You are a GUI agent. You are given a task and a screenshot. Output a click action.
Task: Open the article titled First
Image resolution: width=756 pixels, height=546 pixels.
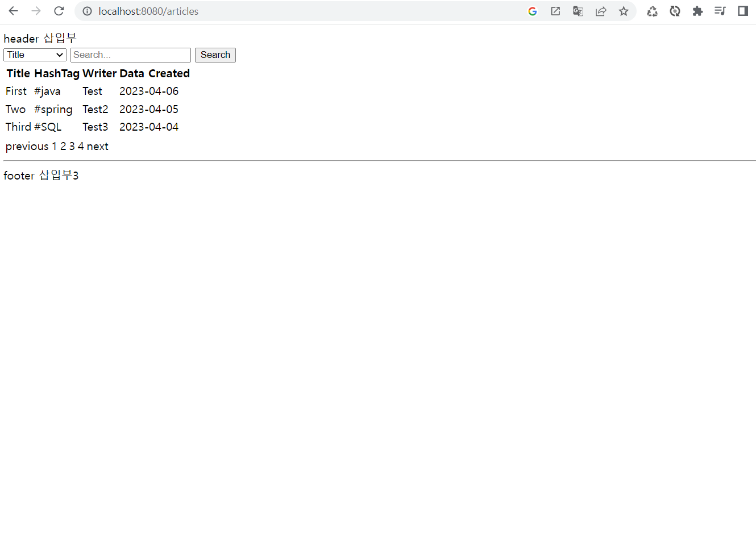pos(16,91)
